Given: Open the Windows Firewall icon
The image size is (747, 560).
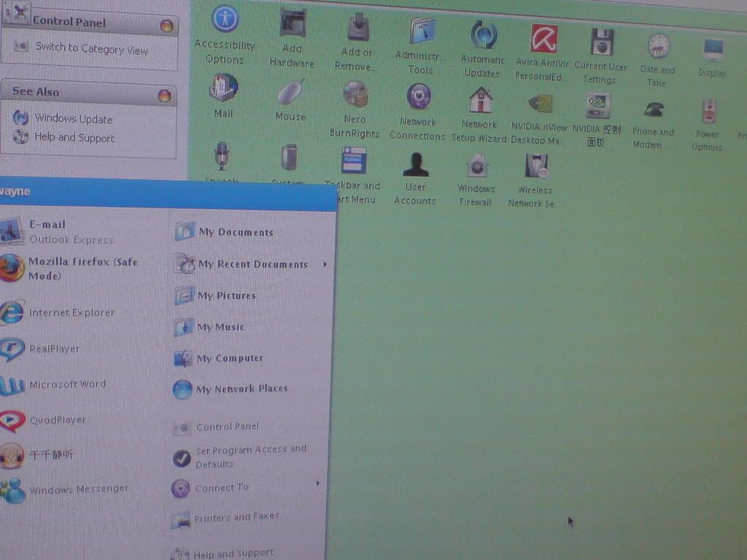Looking at the screenshot, I should click(x=476, y=167).
